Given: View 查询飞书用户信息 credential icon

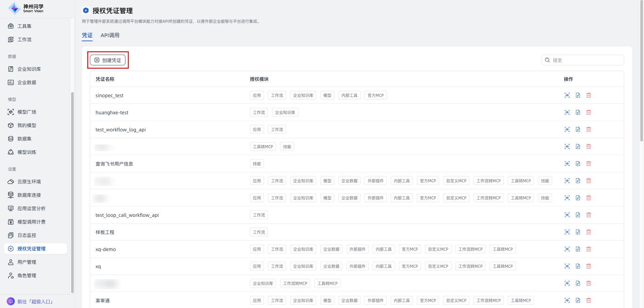Looking at the screenshot, I should [567, 164].
